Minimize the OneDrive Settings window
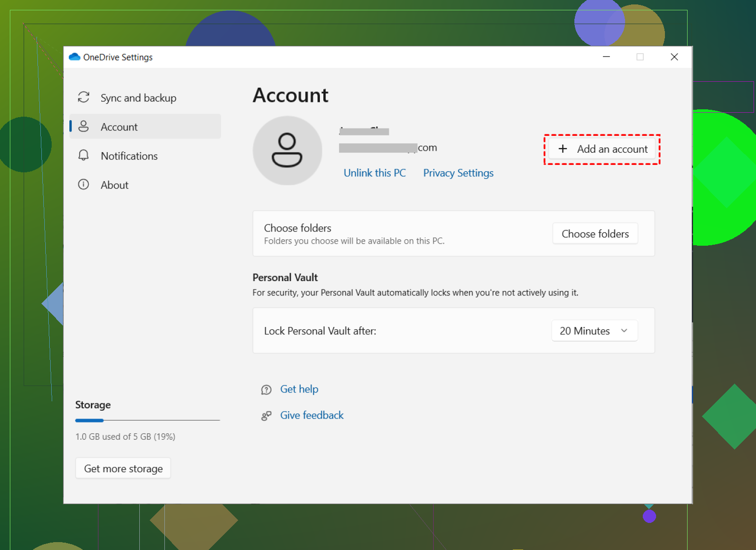The image size is (756, 550). (606, 57)
